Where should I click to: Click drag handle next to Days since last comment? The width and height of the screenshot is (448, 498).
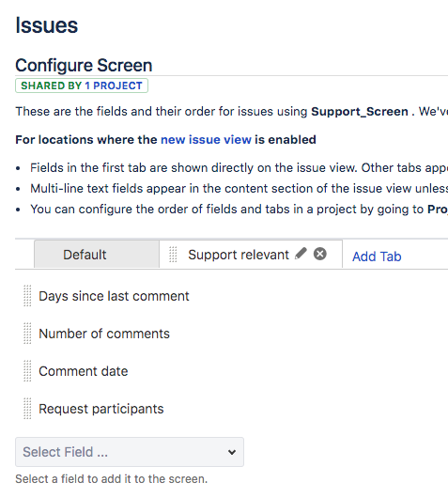point(27,296)
